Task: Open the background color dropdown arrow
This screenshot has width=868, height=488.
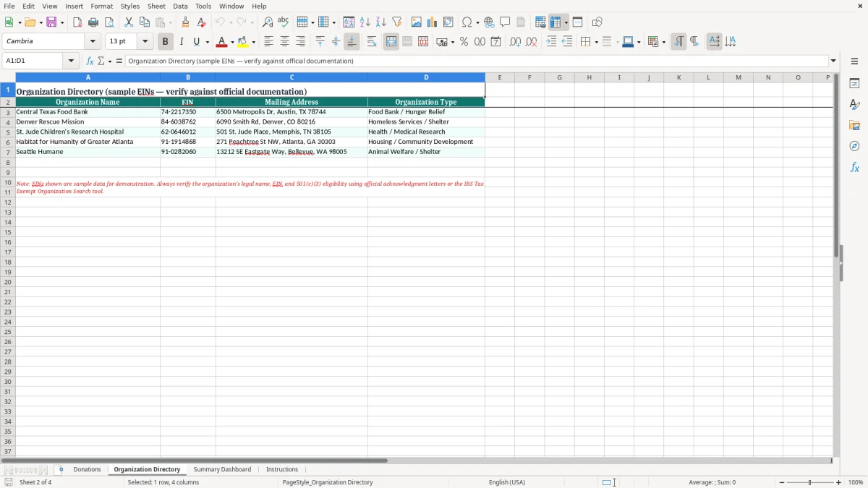Action: click(253, 42)
